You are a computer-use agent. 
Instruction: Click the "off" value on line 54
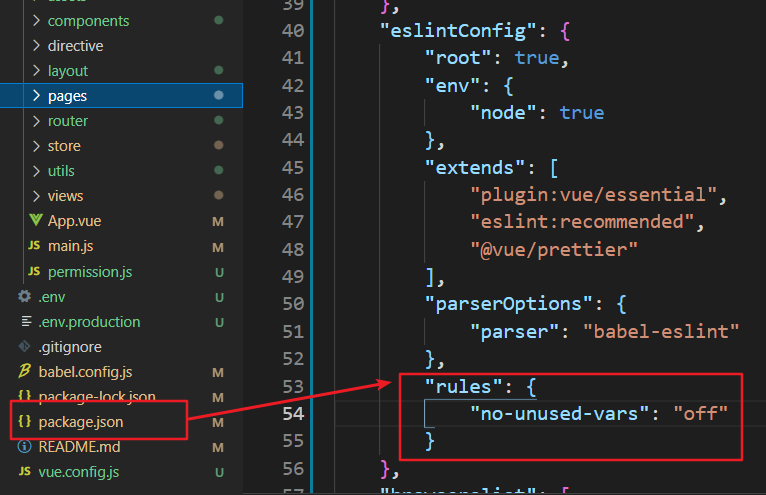701,414
